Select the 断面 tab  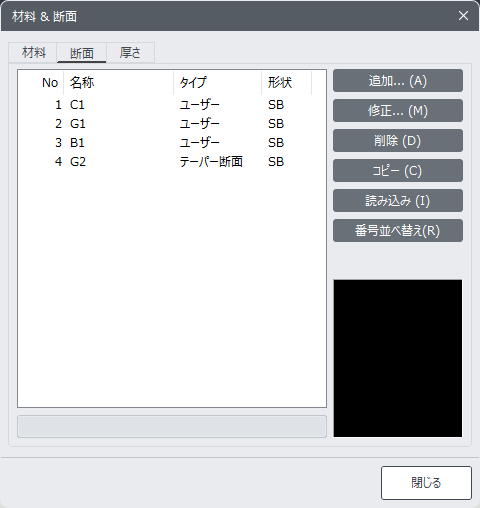pos(82,52)
